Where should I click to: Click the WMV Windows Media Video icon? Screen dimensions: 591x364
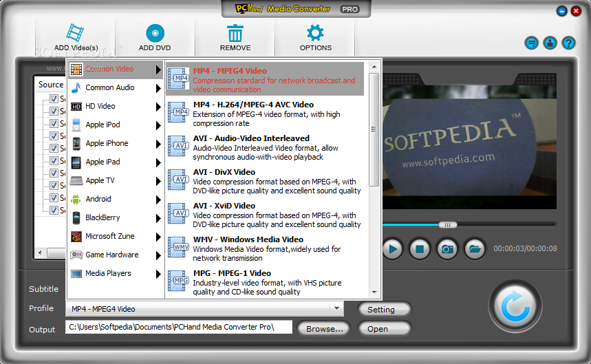pos(178,247)
